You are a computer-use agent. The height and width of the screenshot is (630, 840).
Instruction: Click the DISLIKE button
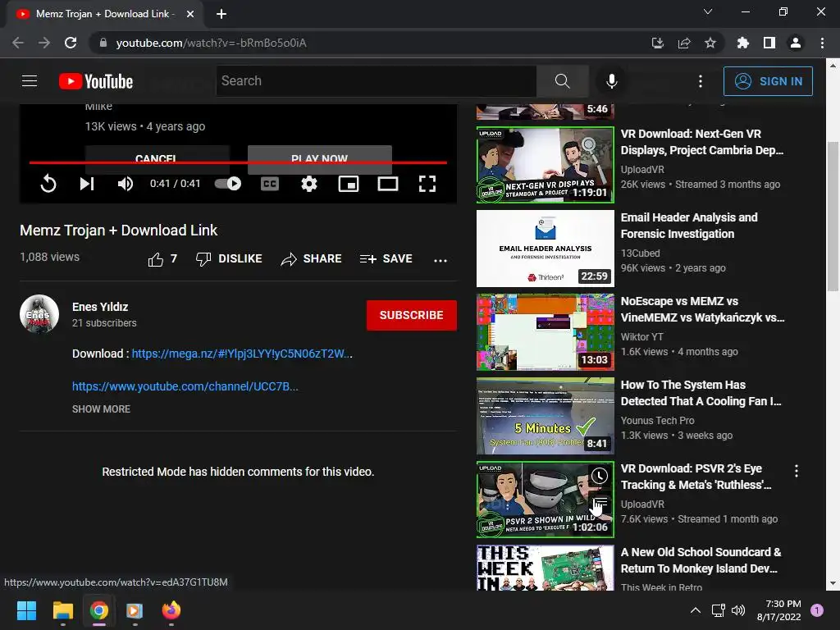tap(229, 258)
